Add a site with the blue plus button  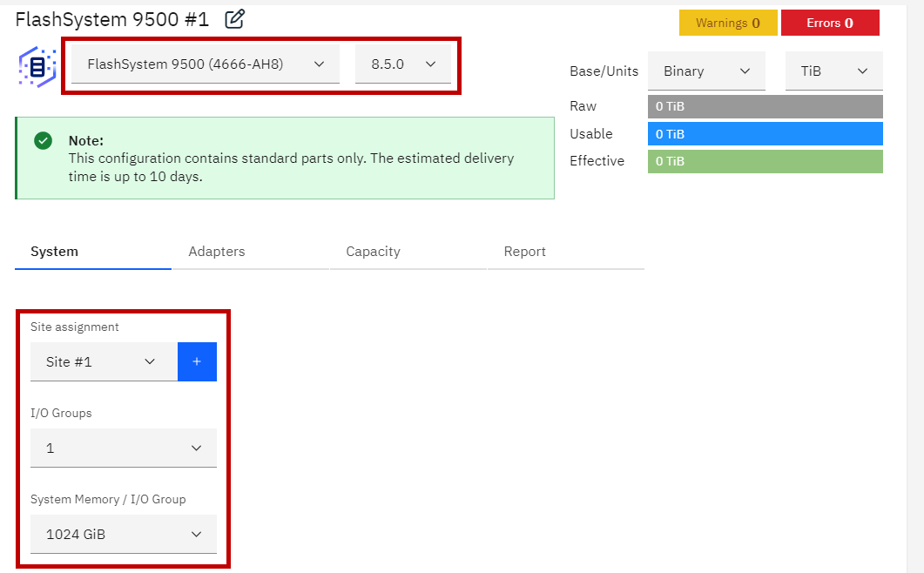point(197,361)
